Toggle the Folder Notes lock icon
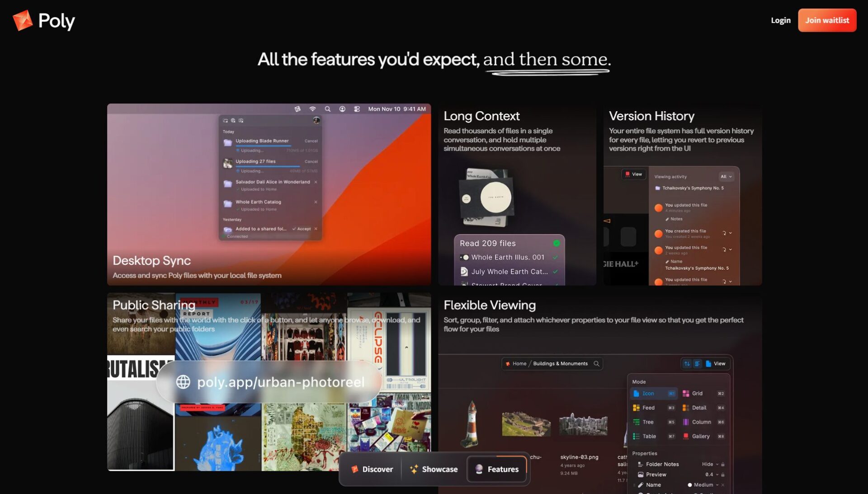Screen dimensions: 868x494 (x=723, y=464)
